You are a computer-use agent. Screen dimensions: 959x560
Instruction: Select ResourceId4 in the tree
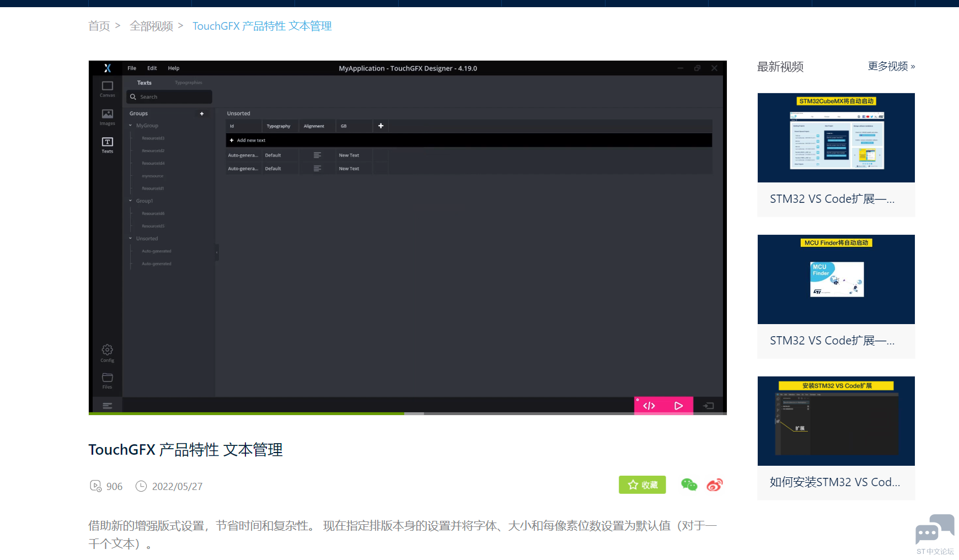(153, 164)
